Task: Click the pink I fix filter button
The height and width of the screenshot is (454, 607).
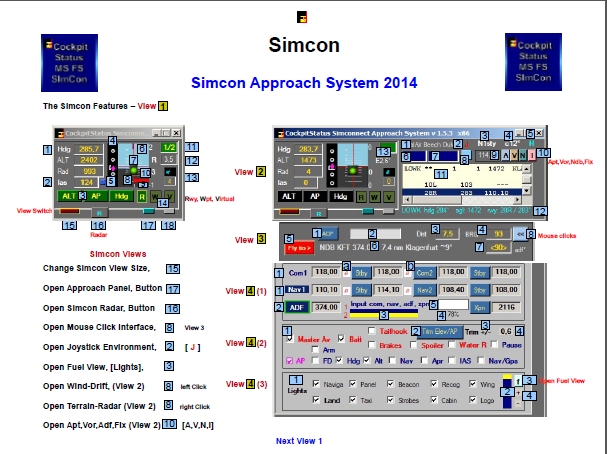Action: pos(532,155)
